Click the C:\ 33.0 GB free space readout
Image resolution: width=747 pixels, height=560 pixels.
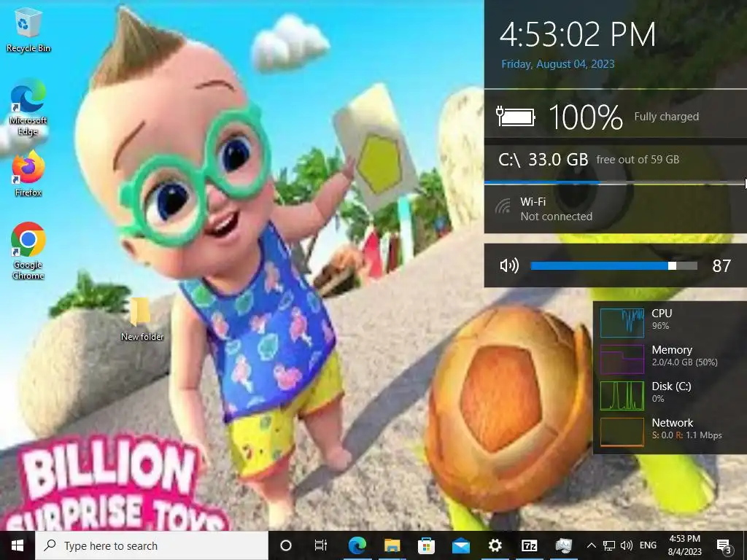coord(589,160)
